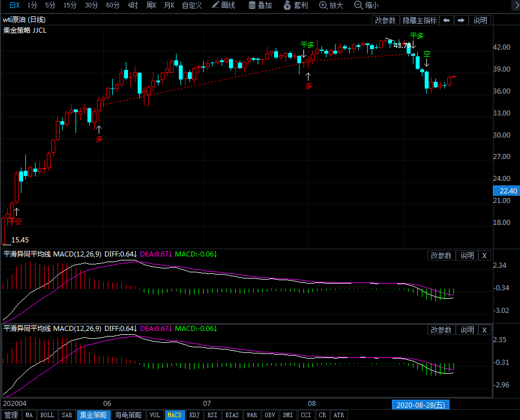Open the 管理 indicator management button
Viewport: 520px width, 420px height.
(x=11, y=415)
